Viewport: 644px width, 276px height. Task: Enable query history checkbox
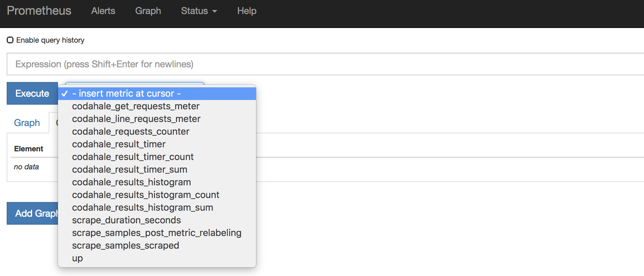(10, 40)
